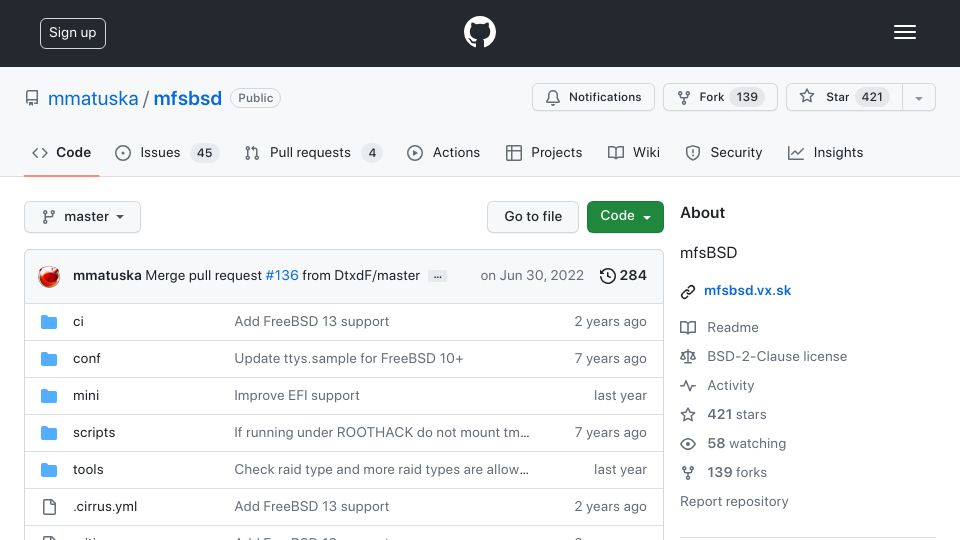Open commit 'Update ttys.sample for FreeBSD 10+'
The height and width of the screenshot is (540, 960).
click(348, 359)
